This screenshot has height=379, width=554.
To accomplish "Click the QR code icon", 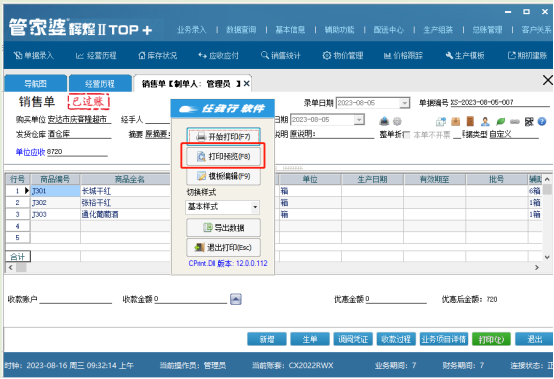I will (529, 122).
